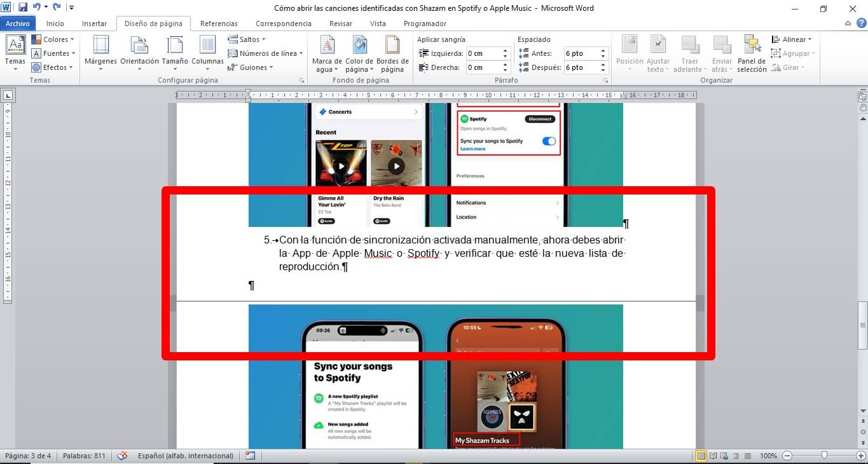Image resolution: width=868 pixels, height=464 pixels.
Task: Click the 100% zoom level button
Action: coord(769,456)
